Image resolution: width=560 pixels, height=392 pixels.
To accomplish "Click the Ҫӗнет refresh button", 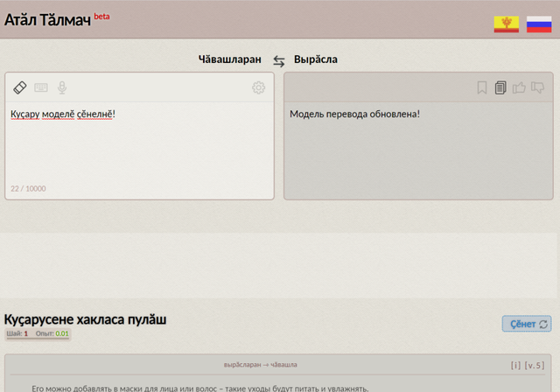I will coord(526,324).
